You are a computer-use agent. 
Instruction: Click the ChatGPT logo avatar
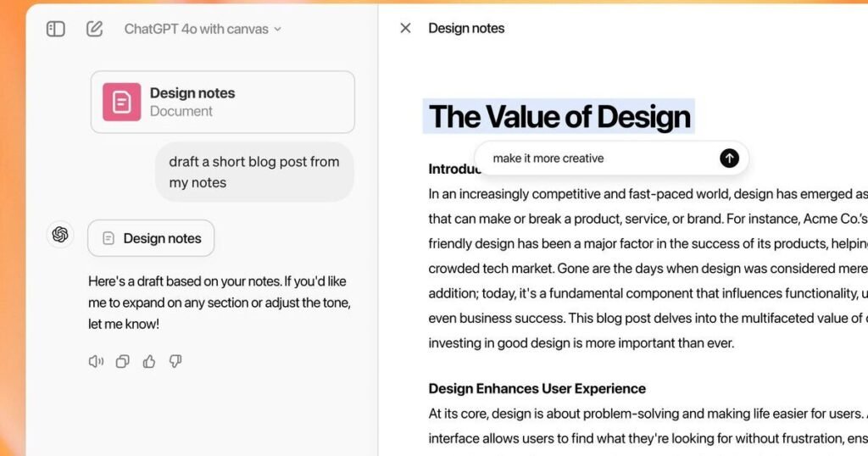pyautogui.click(x=60, y=235)
